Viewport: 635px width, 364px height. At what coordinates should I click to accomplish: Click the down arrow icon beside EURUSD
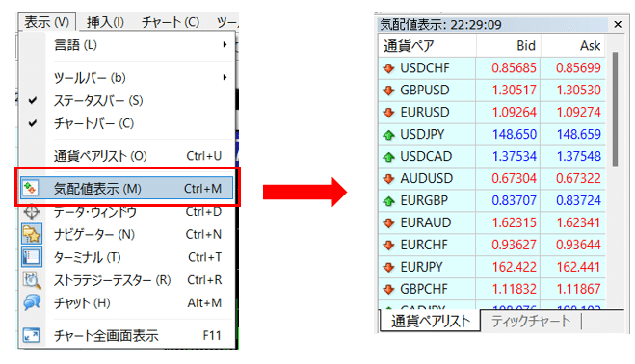(388, 112)
